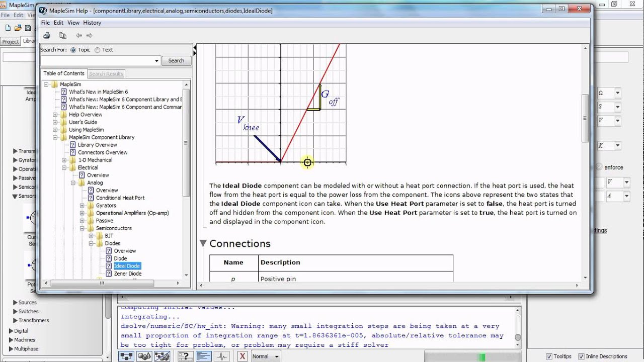Expand Multiphase library group
The width and height of the screenshot is (644, 362).
click(x=11, y=349)
